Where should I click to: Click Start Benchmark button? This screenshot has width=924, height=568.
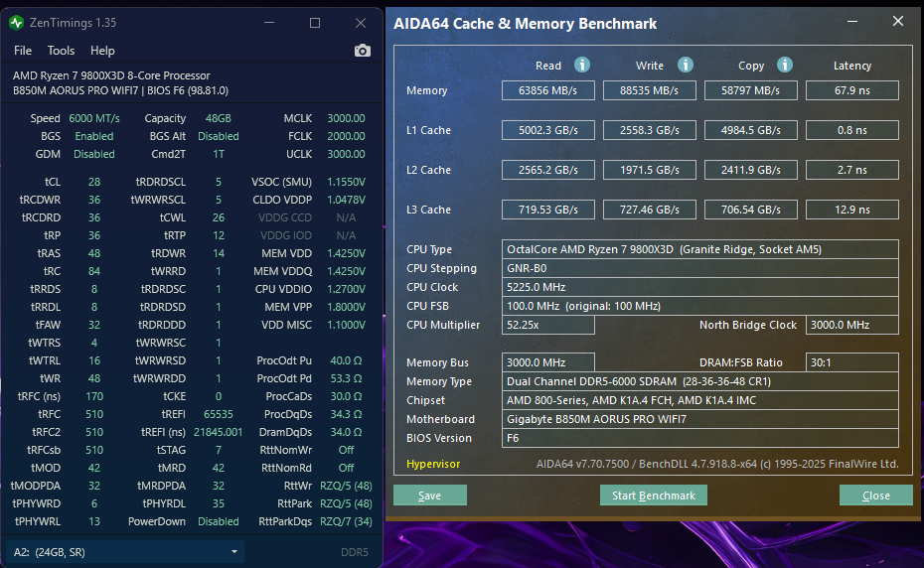point(654,496)
